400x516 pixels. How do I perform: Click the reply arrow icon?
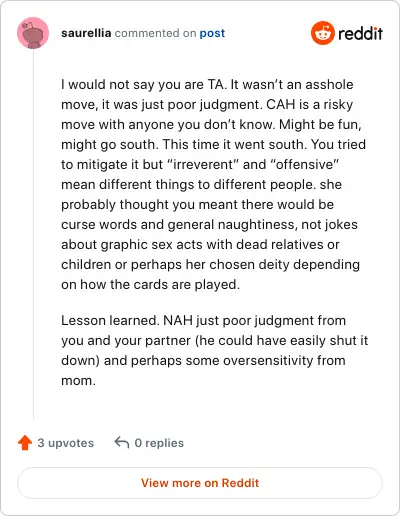tap(122, 443)
